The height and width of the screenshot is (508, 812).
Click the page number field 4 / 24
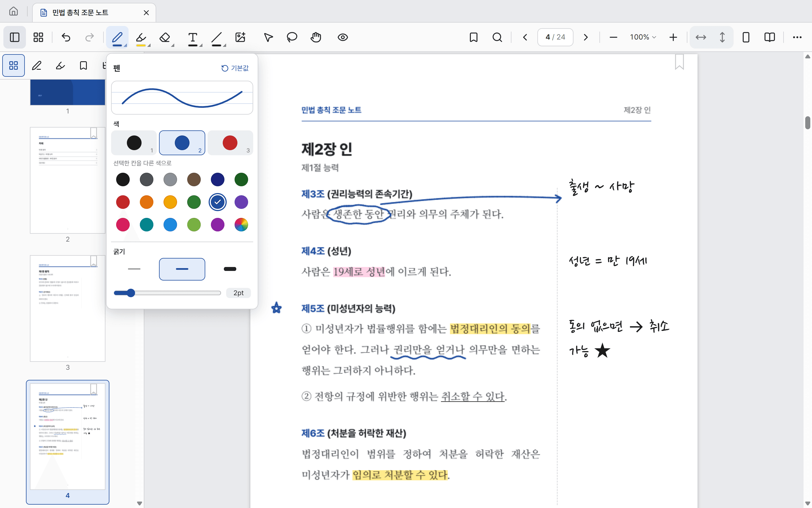pos(555,37)
